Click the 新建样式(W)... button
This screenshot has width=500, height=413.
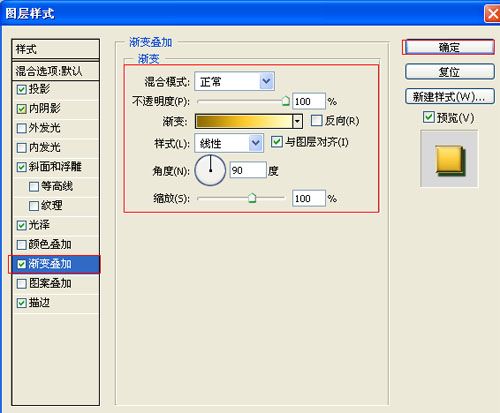click(450, 97)
